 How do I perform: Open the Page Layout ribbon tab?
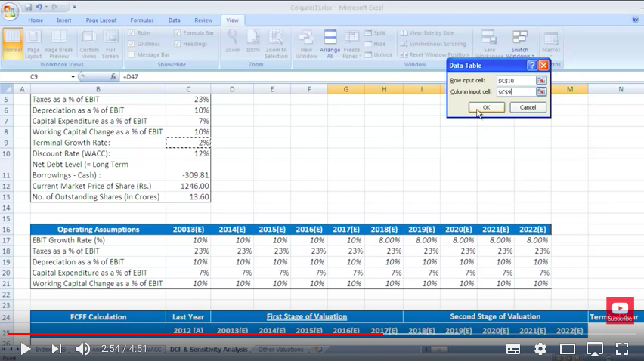(x=101, y=20)
